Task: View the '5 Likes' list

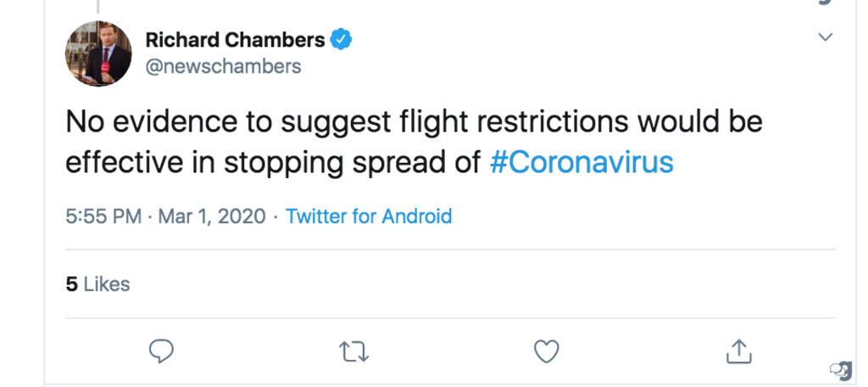Action: coord(97,283)
